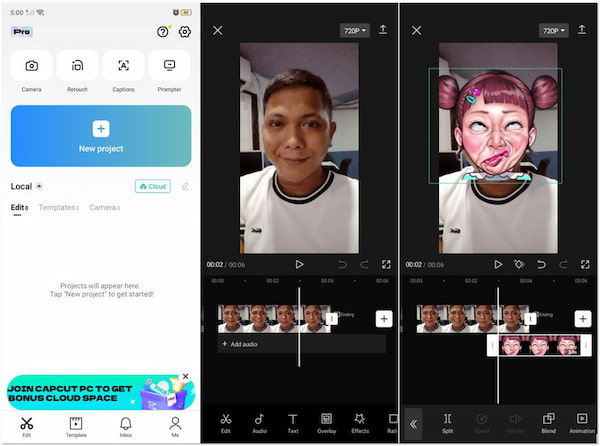Go to the Me profile tab

click(175, 426)
